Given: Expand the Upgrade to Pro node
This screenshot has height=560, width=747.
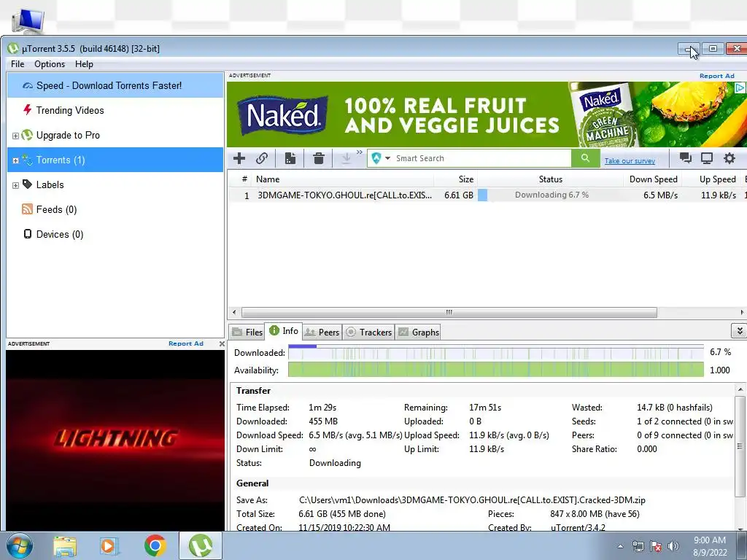Looking at the screenshot, I should [x=15, y=136].
